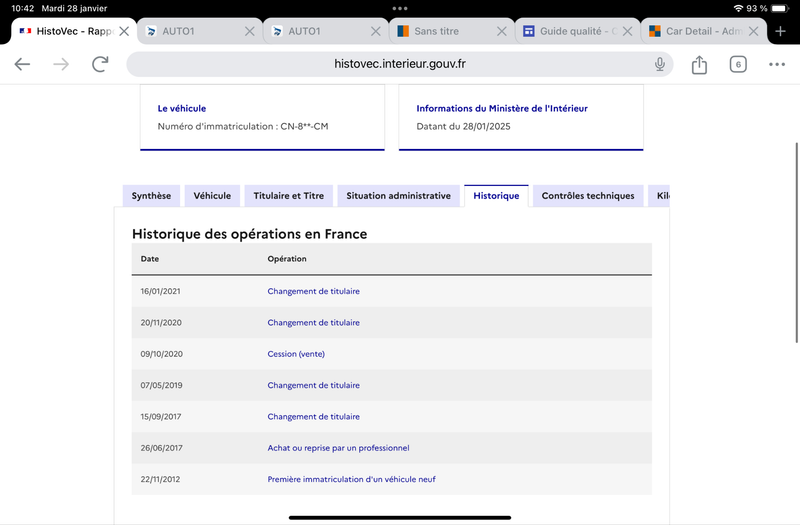
Task: Open the Synthèse tab
Action: 151,196
